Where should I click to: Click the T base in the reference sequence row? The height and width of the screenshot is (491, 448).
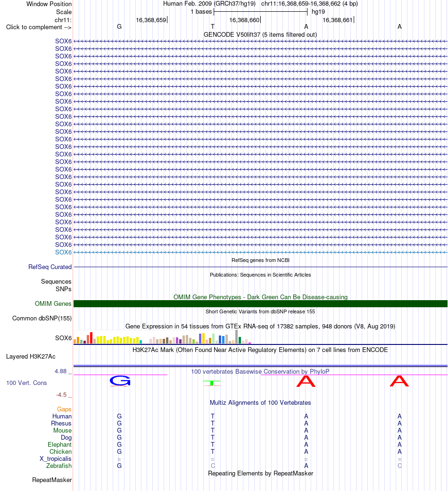[x=213, y=26]
